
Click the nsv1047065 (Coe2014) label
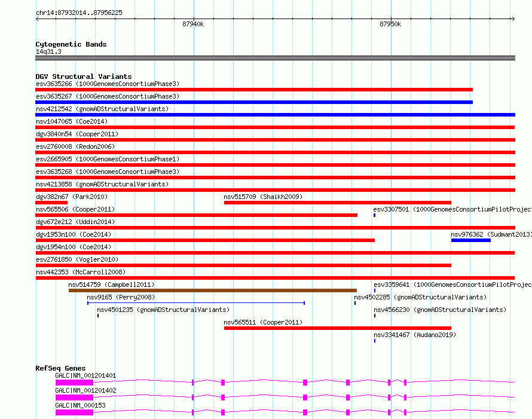coord(72,121)
